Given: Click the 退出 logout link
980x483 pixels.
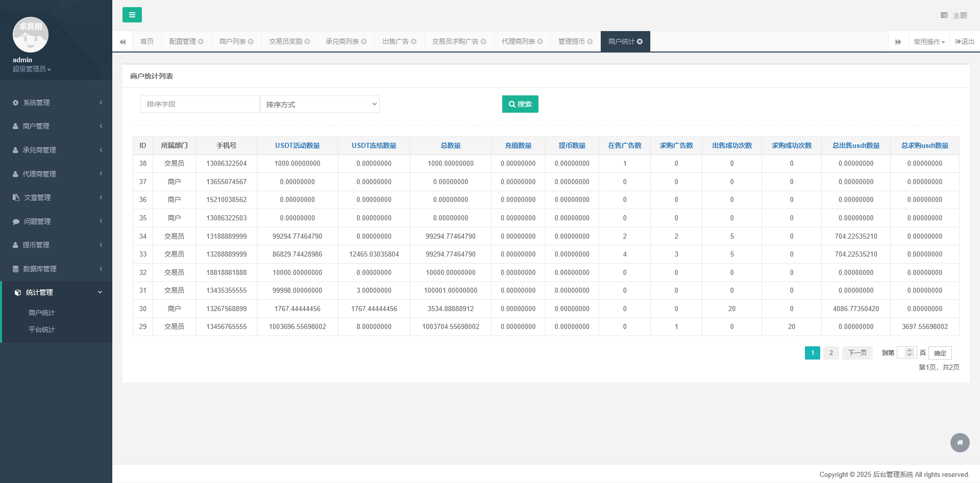Looking at the screenshot, I should (x=964, y=42).
